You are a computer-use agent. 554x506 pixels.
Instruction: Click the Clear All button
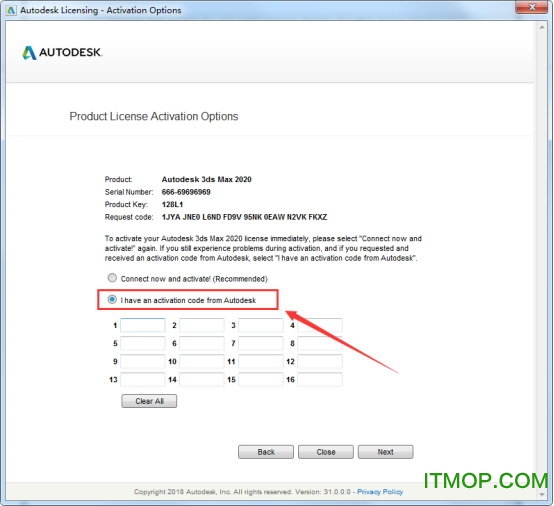coord(149,401)
